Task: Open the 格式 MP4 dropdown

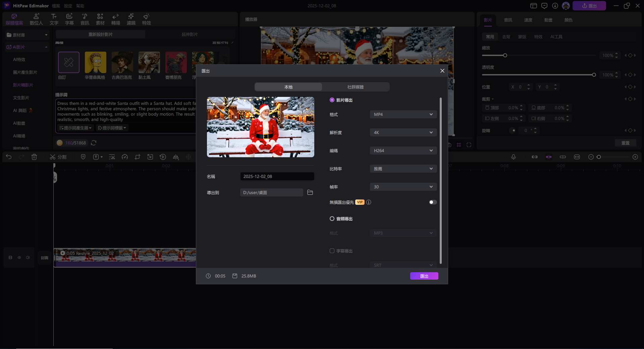Action: pos(403,114)
